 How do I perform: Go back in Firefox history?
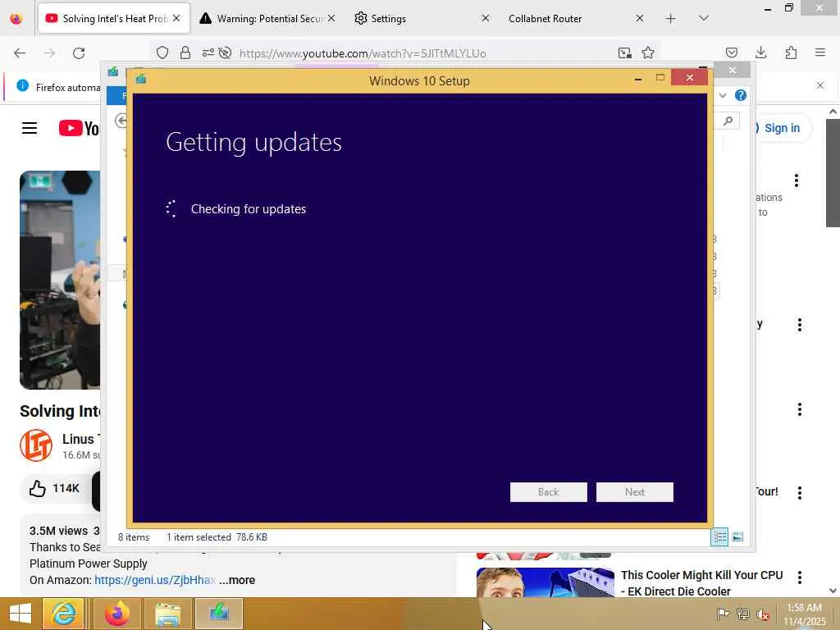(x=20, y=53)
